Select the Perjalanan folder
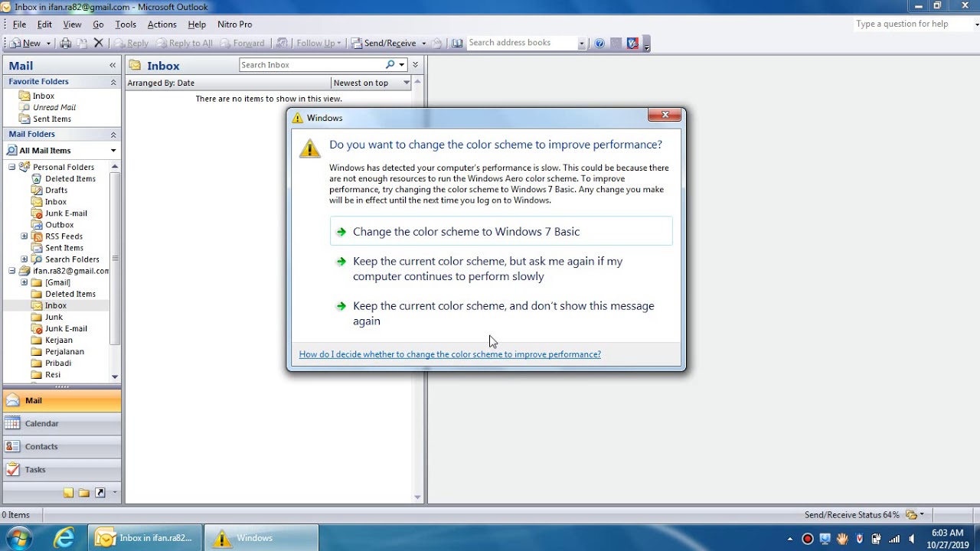 [64, 351]
